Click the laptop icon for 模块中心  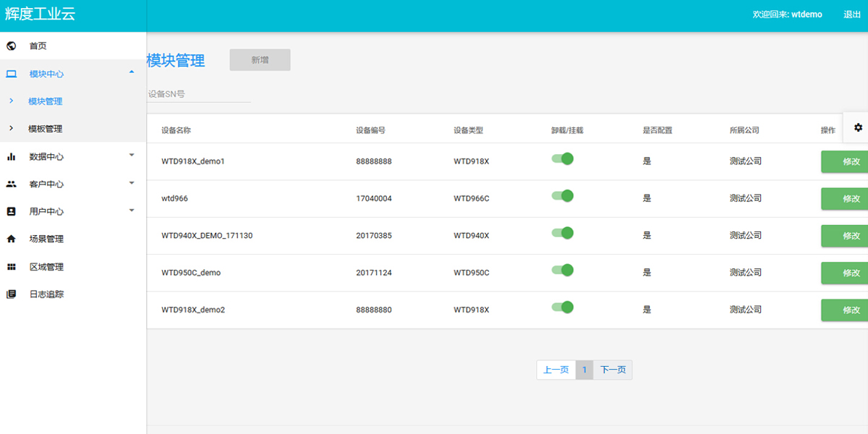pos(11,74)
